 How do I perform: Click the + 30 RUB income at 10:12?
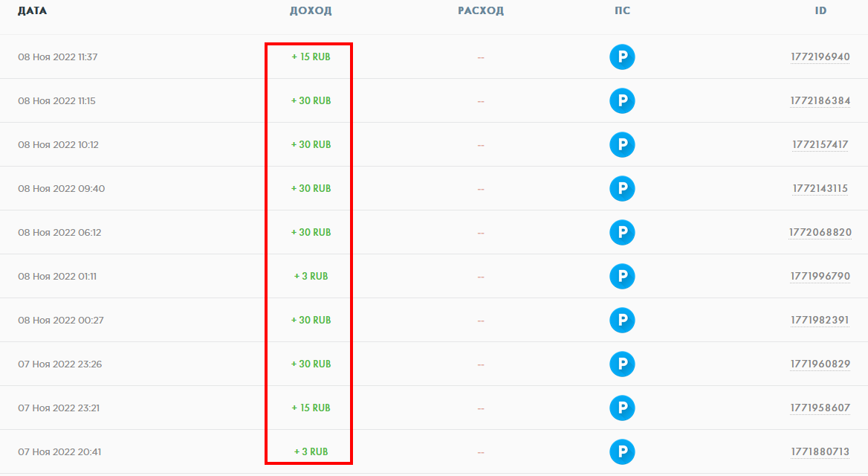point(311,144)
